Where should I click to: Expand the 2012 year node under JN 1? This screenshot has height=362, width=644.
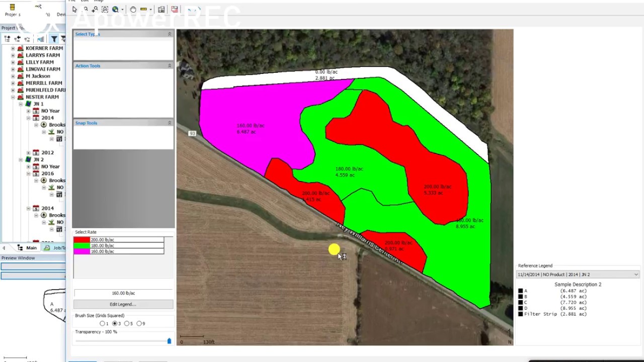pos(28,153)
